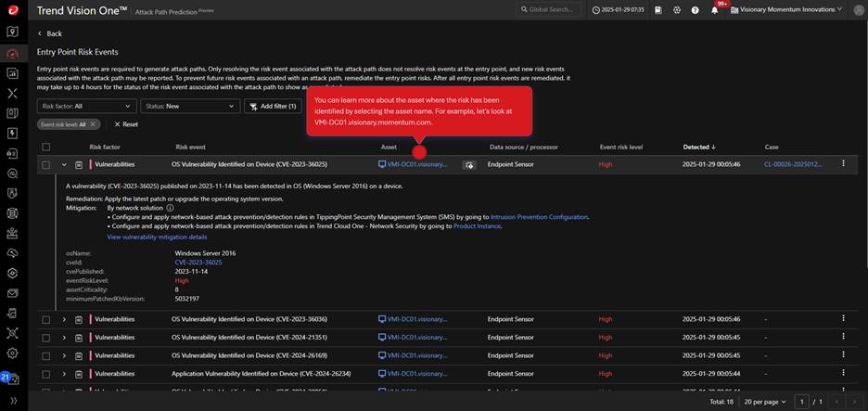Collapse the expanded CVE-2023-36025 row

pyautogui.click(x=64, y=164)
